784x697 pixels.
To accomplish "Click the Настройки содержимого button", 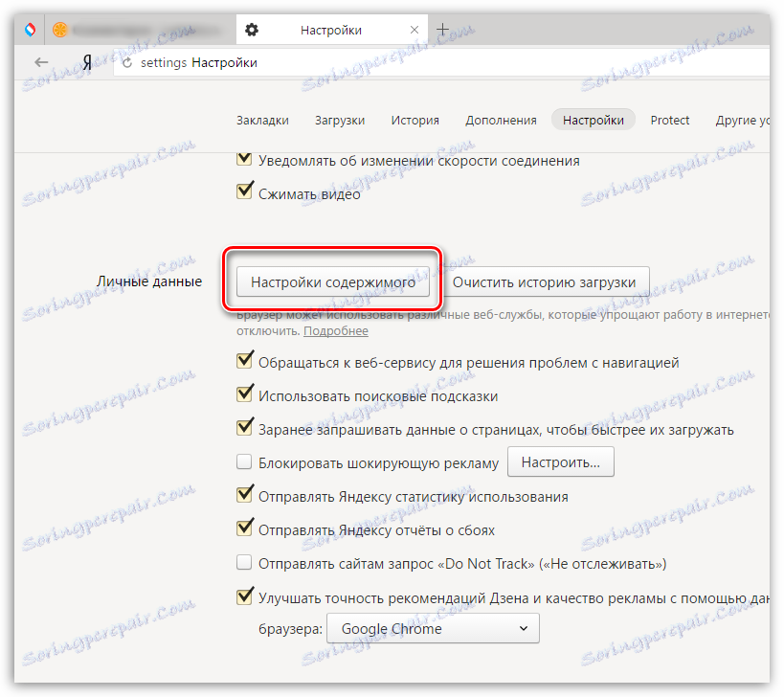I will tap(333, 282).
